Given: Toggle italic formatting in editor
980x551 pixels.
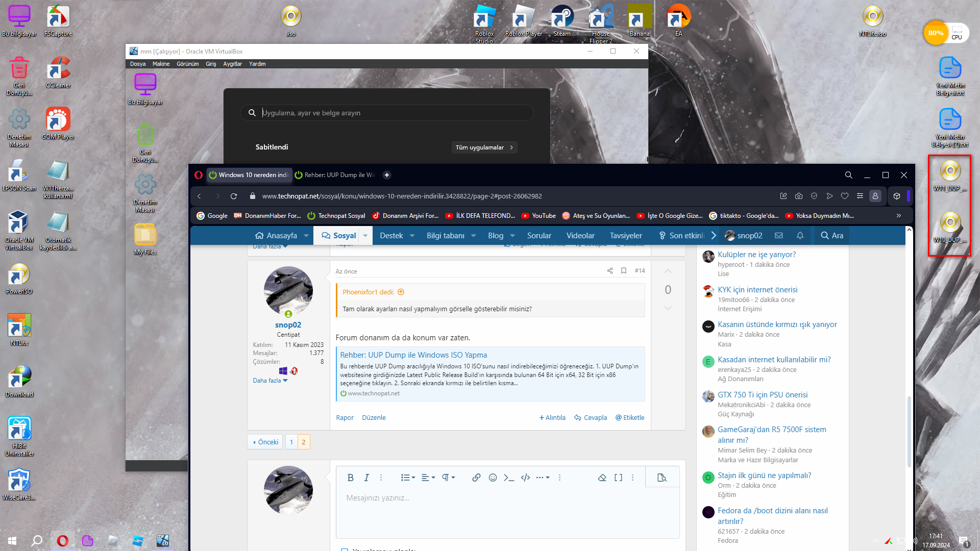Looking at the screenshot, I should click(x=366, y=478).
